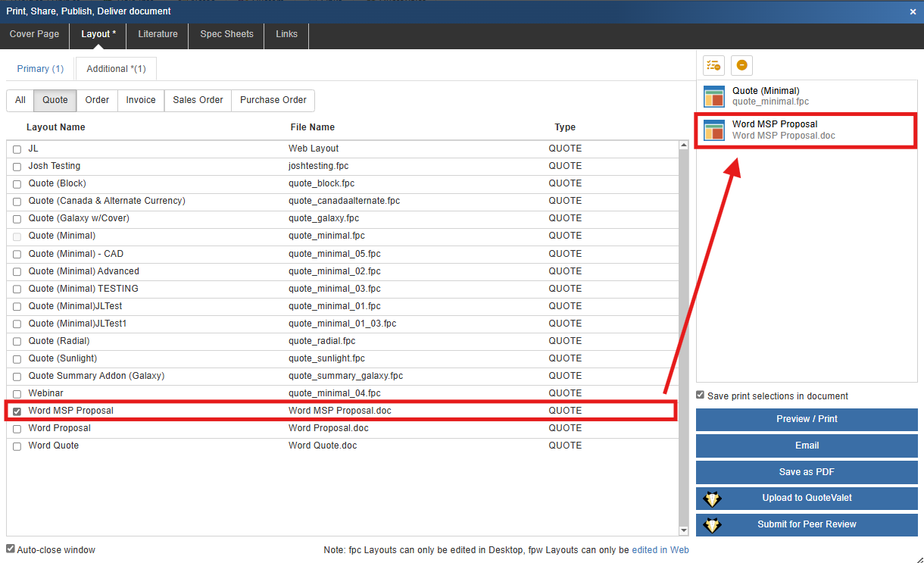
Task: Open the Cover Page tab
Action: click(34, 34)
